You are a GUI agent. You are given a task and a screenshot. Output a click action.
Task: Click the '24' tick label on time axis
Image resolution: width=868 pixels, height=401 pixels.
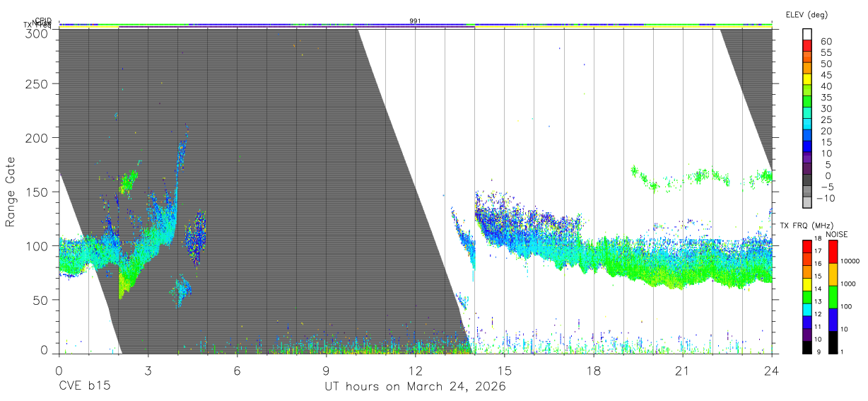(x=772, y=371)
